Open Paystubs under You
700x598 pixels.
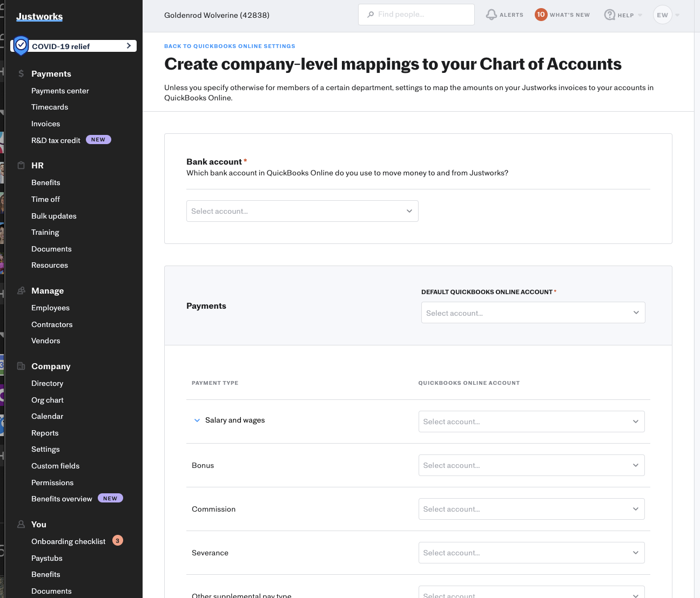47,558
